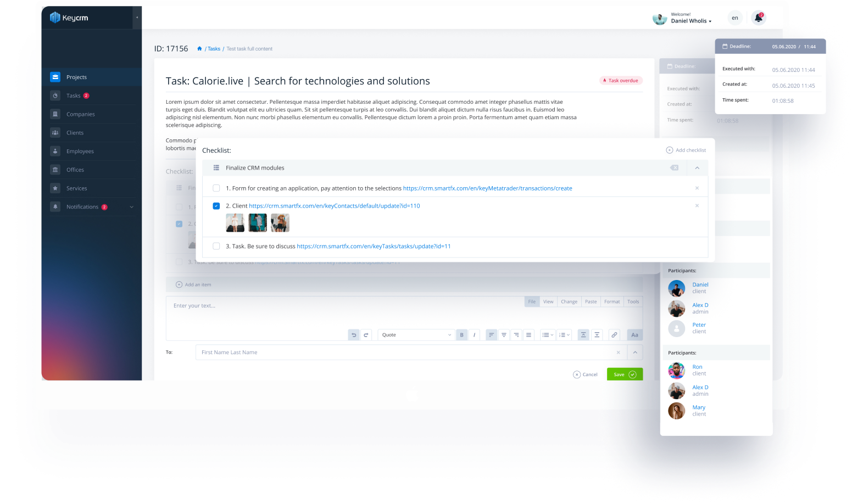Viewport: 852px width, 504px height.
Task: Remove checklist item 1 with X
Action: (x=697, y=188)
